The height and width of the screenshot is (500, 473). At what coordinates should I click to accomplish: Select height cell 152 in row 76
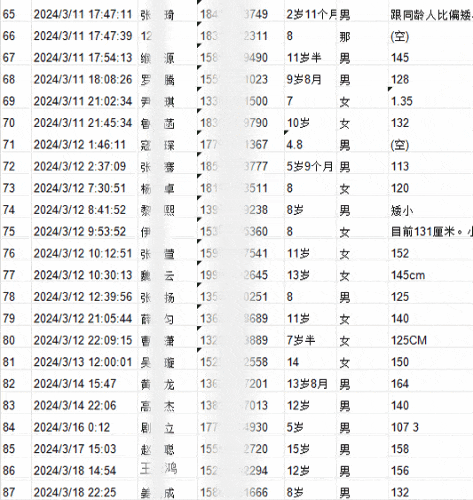click(x=431, y=253)
